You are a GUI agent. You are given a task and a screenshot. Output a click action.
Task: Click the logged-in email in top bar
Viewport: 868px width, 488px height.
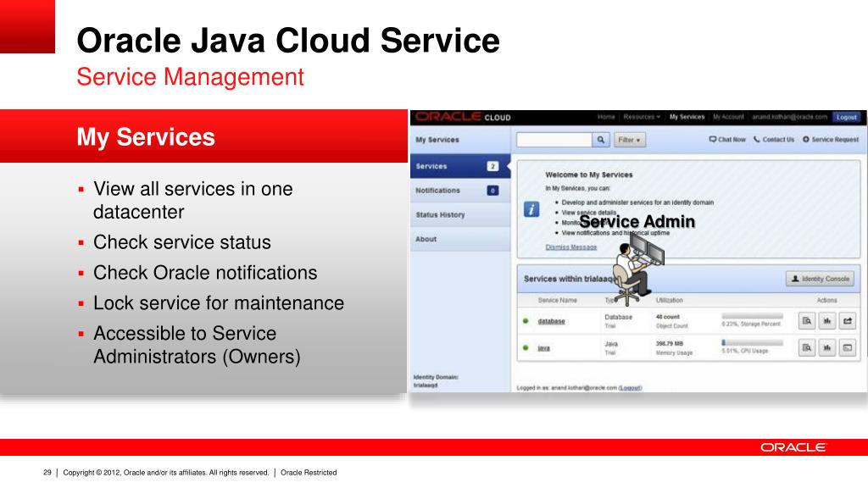789,117
